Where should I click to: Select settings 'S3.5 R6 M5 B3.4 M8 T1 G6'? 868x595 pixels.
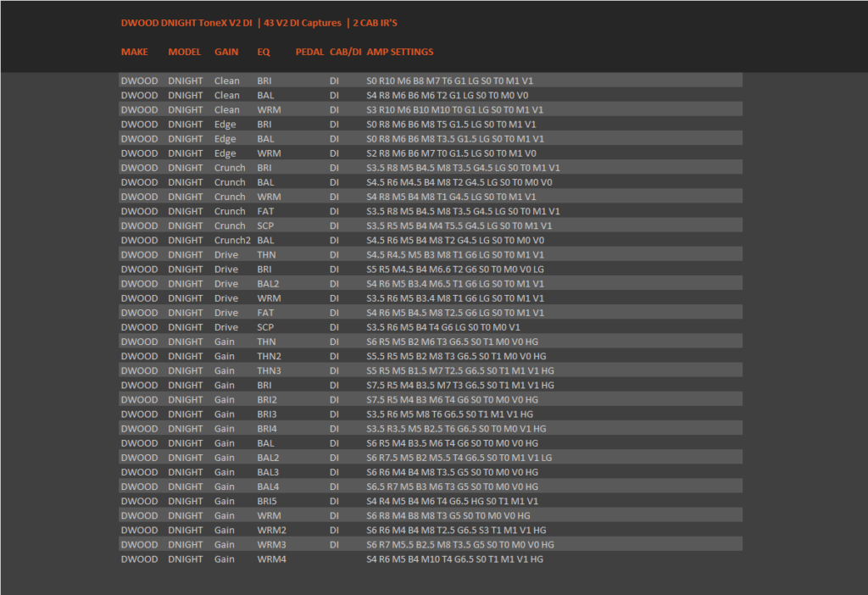coord(455,298)
